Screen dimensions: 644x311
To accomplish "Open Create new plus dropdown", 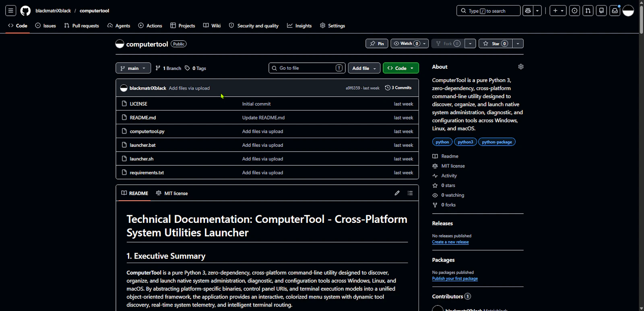I will pos(558,11).
